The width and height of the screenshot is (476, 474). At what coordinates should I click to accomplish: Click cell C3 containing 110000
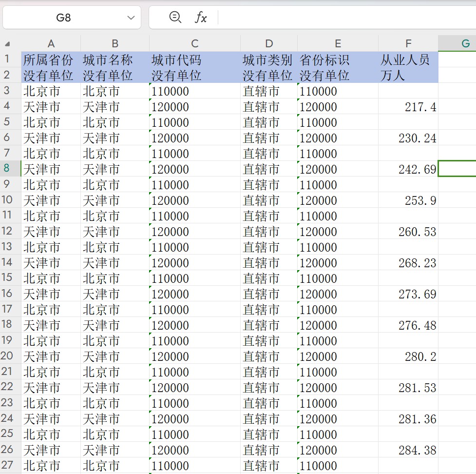coord(194,91)
